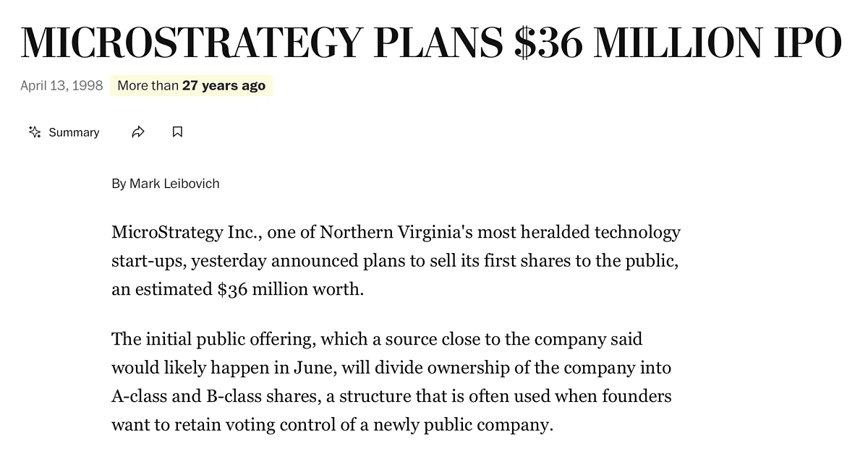Screen dimensions: 868x451
Task: Open author Mark Leibovich's page
Action: pos(174,184)
